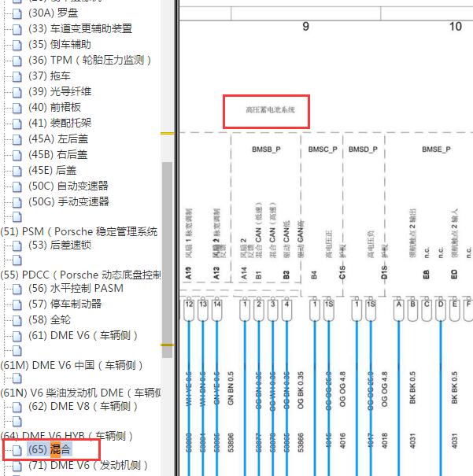Screen dimensions: 473x476
Task: Select (71) DME V6（发动机侧）item
Action: pos(88,465)
